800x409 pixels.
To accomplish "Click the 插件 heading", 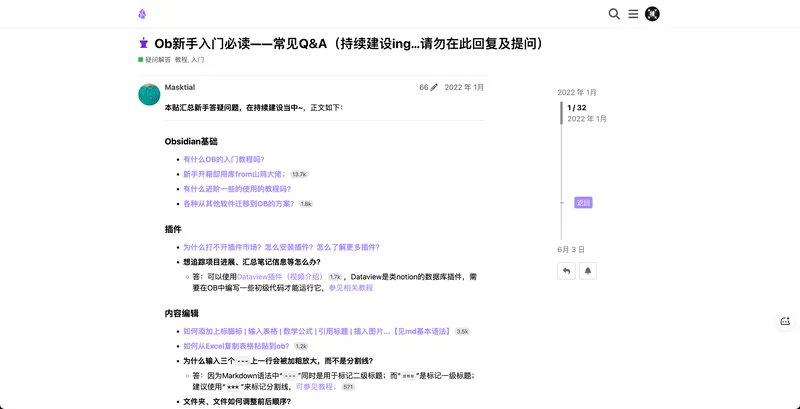I will click(173, 229).
